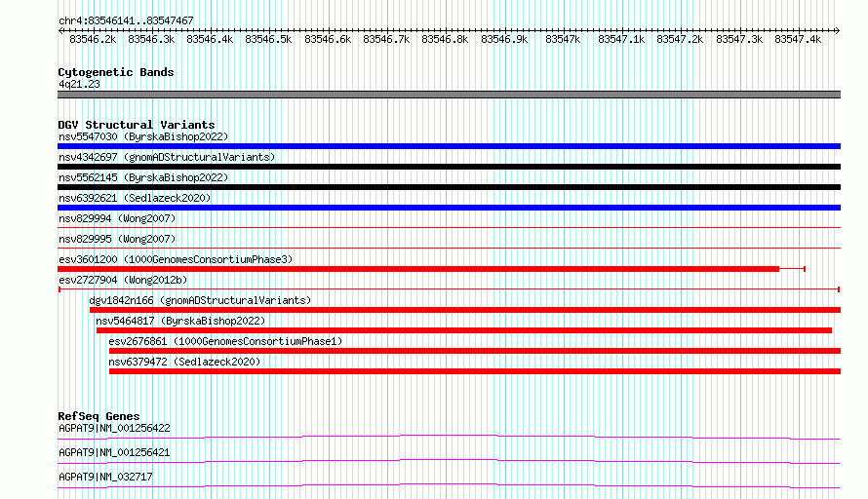Open variant esv3601200 (1000GenomesConsortiumPhase3) label

(x=176, y=259)
